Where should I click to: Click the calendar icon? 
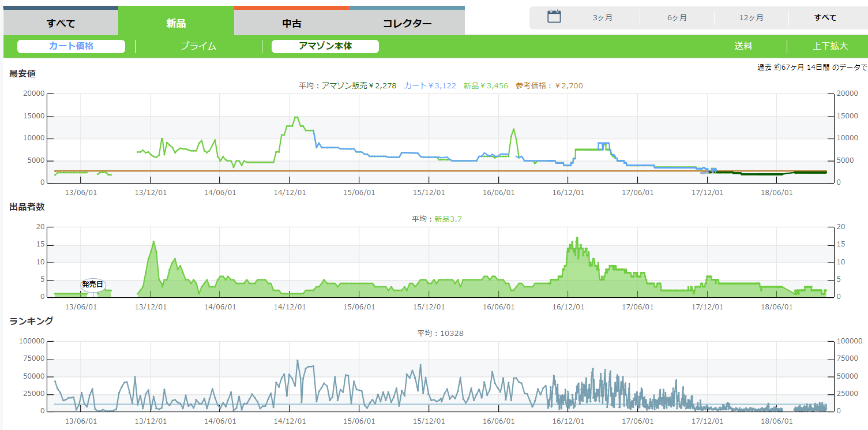coord(554,17)
